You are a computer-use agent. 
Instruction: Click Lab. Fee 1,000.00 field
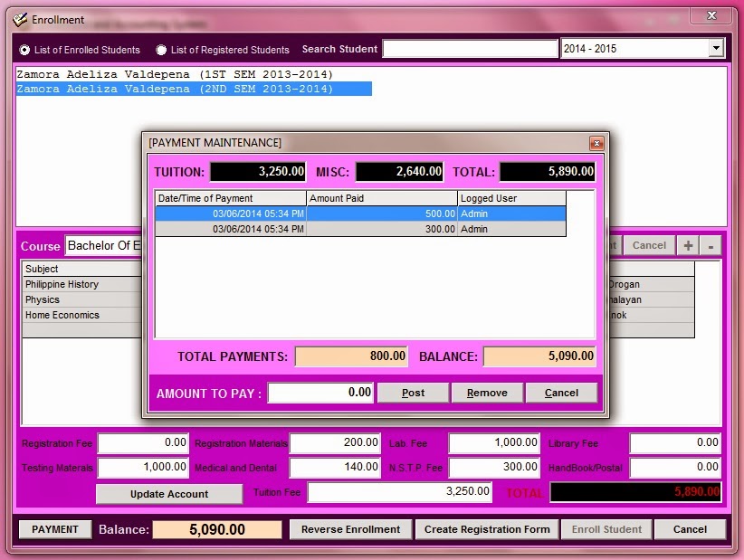point(494,443)
